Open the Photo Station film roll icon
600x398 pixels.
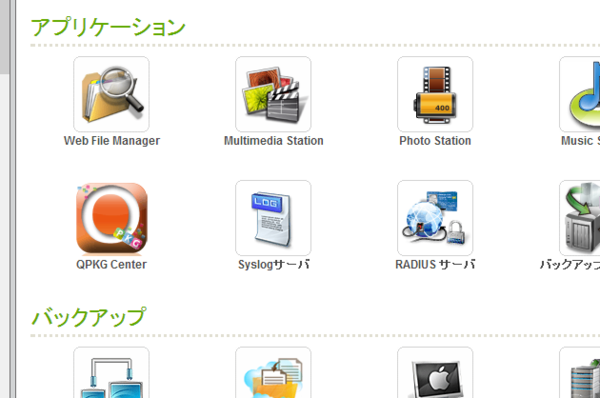[x=435, y=94]
